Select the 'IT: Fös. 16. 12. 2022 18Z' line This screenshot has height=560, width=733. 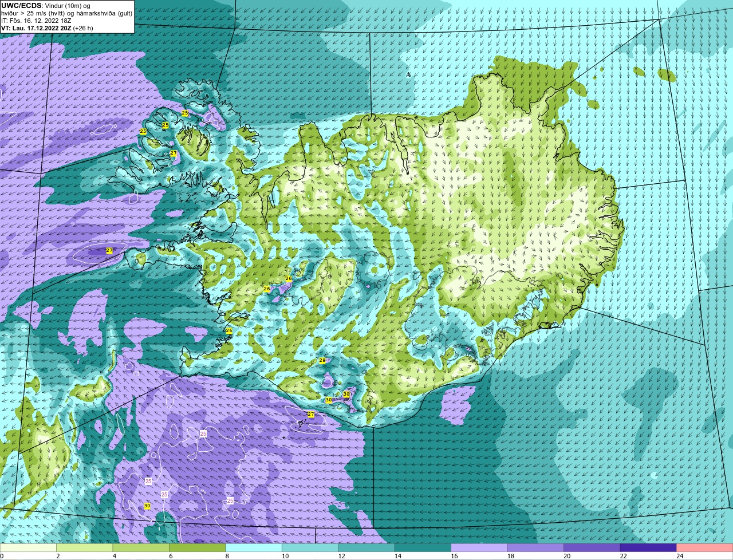(x=36, y=20)
